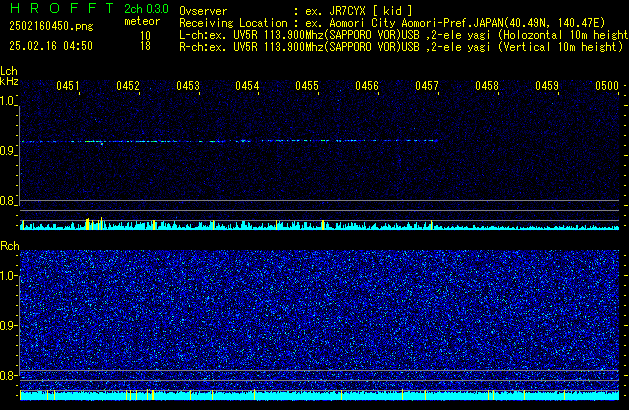The image size is (629, 410).
Task: Click the meteor count value 18
Action: [145, 46]
